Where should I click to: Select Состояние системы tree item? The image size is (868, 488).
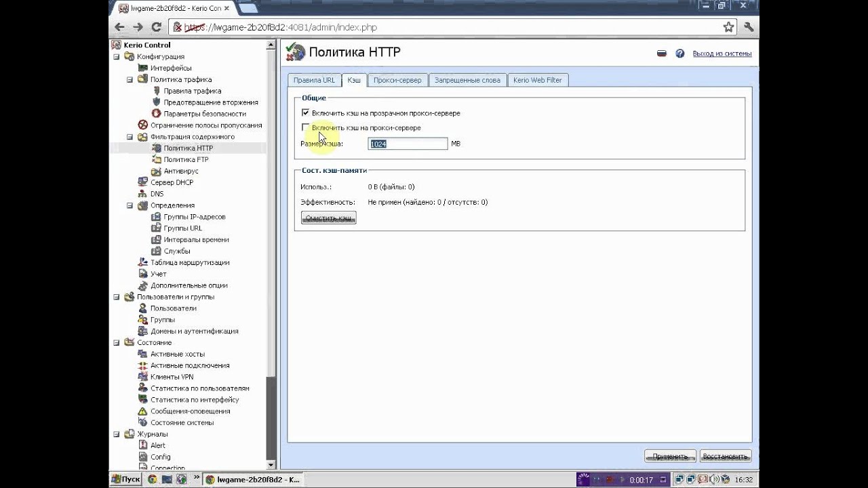(x=182, y=422)
